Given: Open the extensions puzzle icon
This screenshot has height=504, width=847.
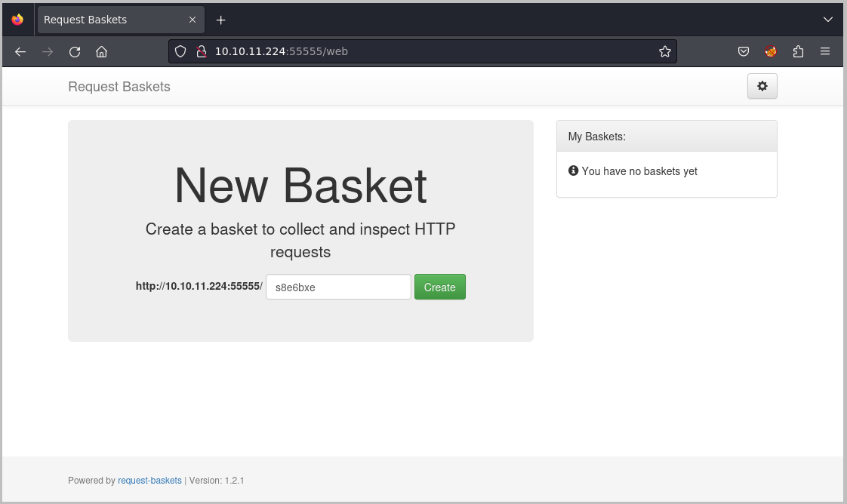Looking at the screenshot, I should point(798,51).
